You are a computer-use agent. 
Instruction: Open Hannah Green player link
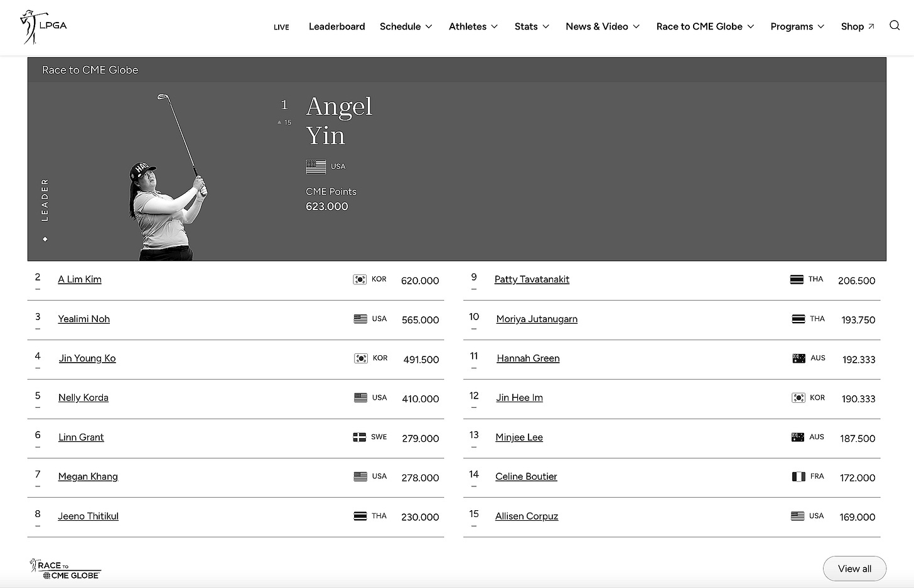coord(528,358)
